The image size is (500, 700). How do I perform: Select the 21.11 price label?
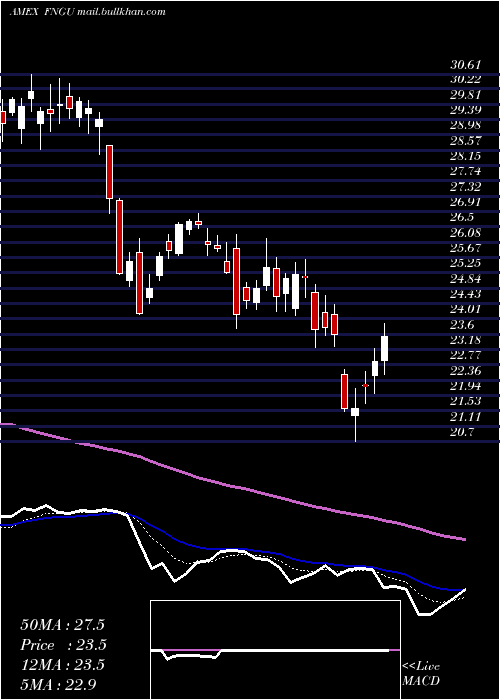(x=466, y=417)
